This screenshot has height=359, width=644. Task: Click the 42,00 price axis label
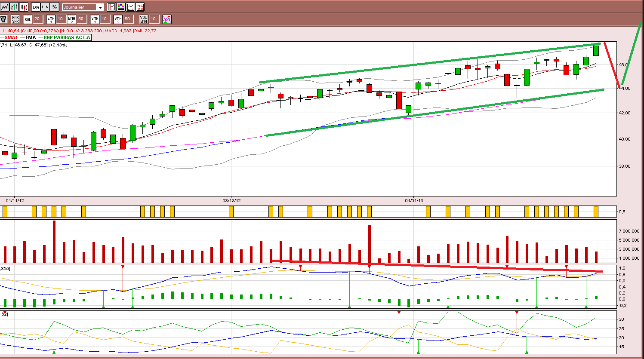click(625, 113)
